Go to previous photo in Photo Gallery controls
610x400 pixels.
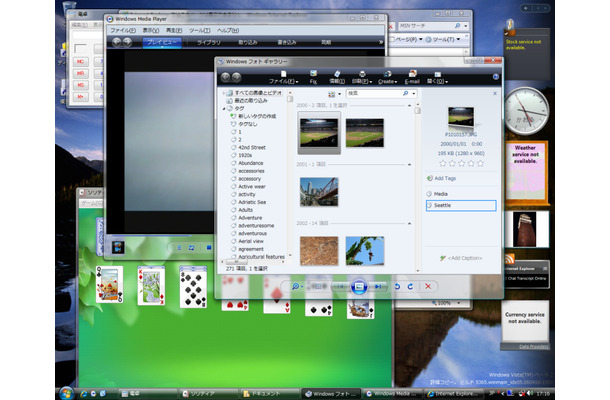(340, 287)
